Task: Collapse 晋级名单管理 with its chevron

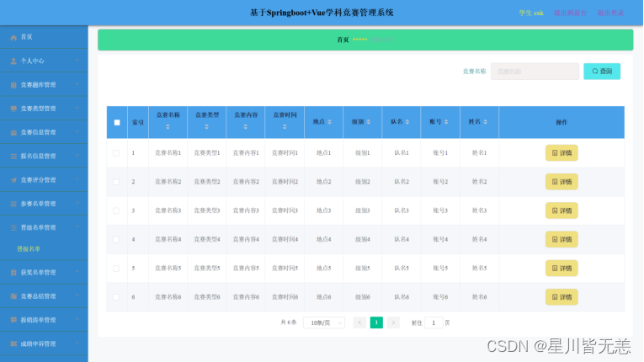Action: click(x=77, y=227)
